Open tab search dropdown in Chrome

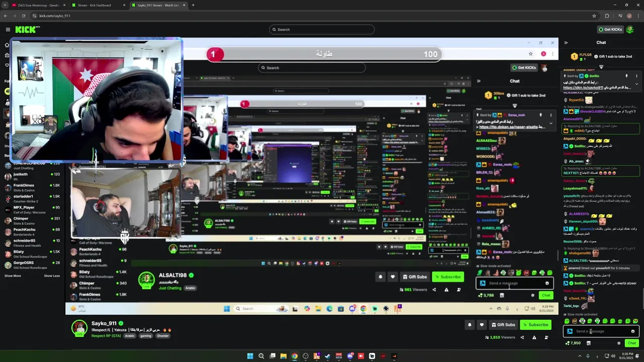(x=5, y=5)
